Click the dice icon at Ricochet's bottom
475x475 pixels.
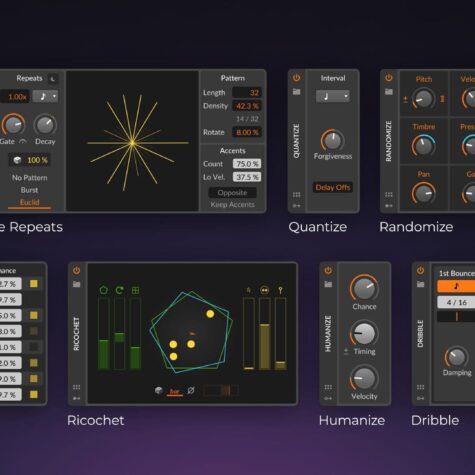tap(159, 390)
